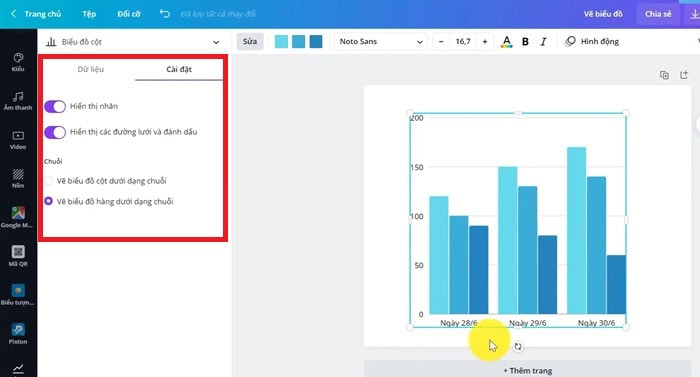Image resolution: width=700 pixels, height=377 pixels.
Task: Open the partially visible chart app icon at the sidebar bottom
Action: [18, 369]
